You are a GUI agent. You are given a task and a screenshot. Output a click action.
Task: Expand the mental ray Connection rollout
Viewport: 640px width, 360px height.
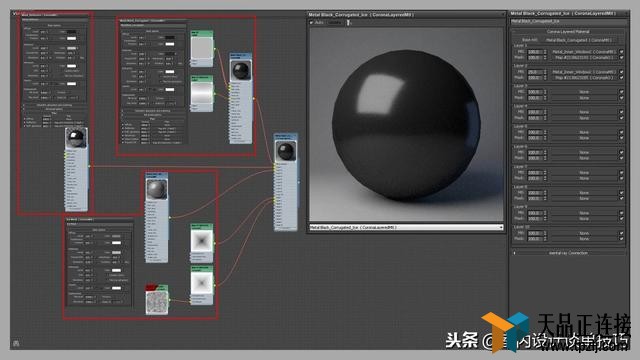pyautogui.click(x=568, y=253)
